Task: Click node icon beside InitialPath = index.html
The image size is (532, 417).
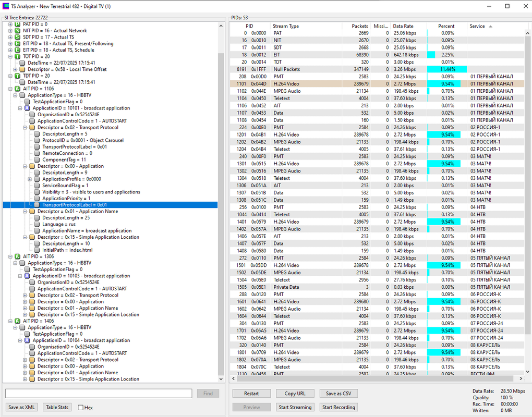Action: [37, 250]
